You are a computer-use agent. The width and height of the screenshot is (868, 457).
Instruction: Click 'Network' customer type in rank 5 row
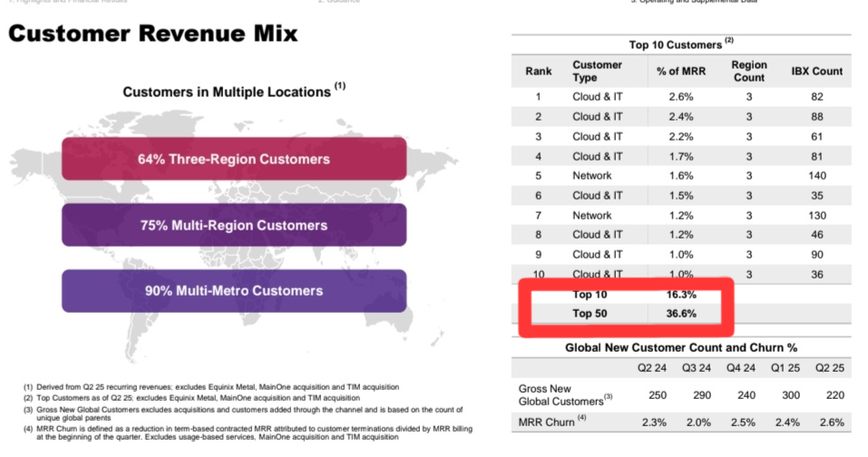(591, 175)
